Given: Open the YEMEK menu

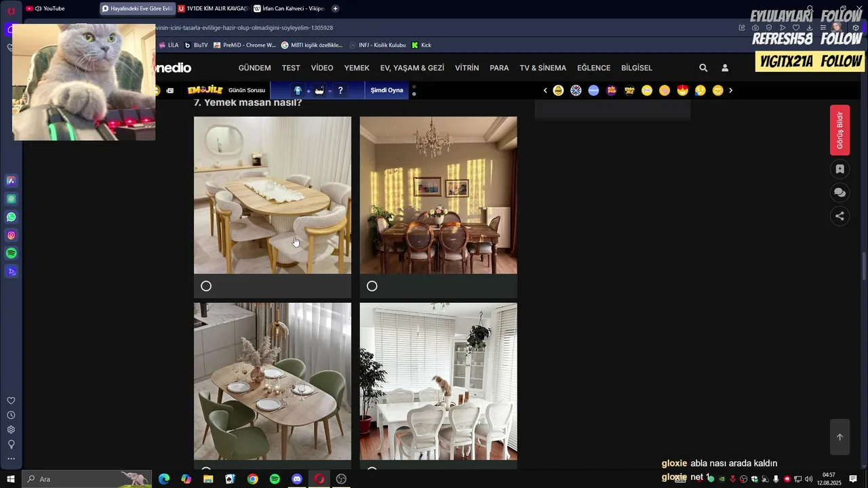Looking at the screenshot, I should 357,68.
